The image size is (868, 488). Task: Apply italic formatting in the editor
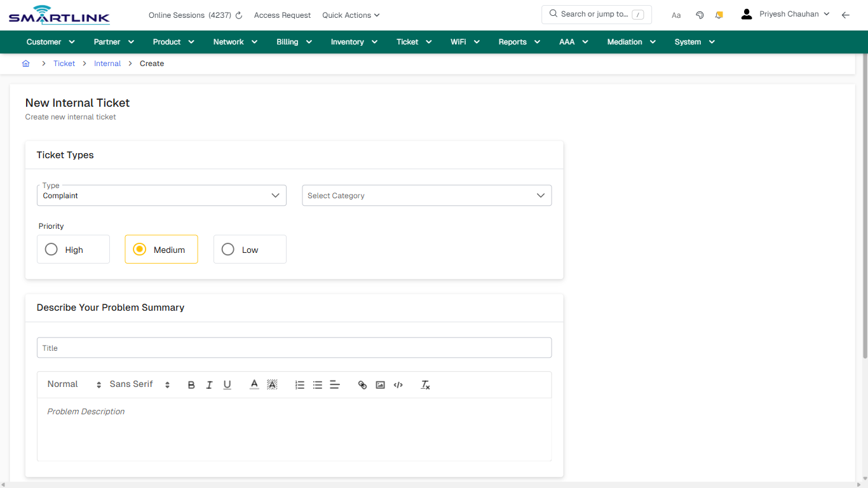209,384
